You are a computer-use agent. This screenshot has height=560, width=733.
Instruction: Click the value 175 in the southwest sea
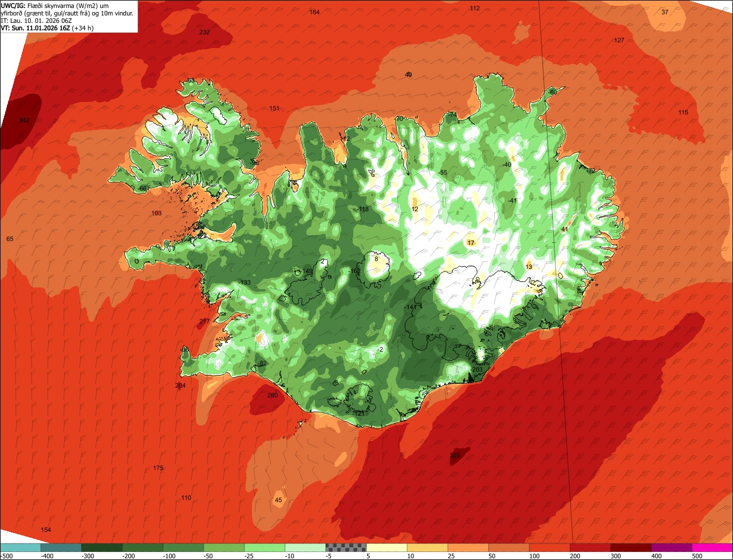[x=158, y=468]
